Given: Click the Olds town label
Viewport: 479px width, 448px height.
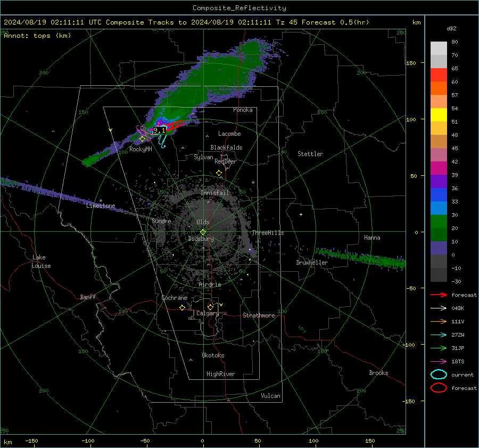Looking at the screenshot, I should click(x=203, y=222).
